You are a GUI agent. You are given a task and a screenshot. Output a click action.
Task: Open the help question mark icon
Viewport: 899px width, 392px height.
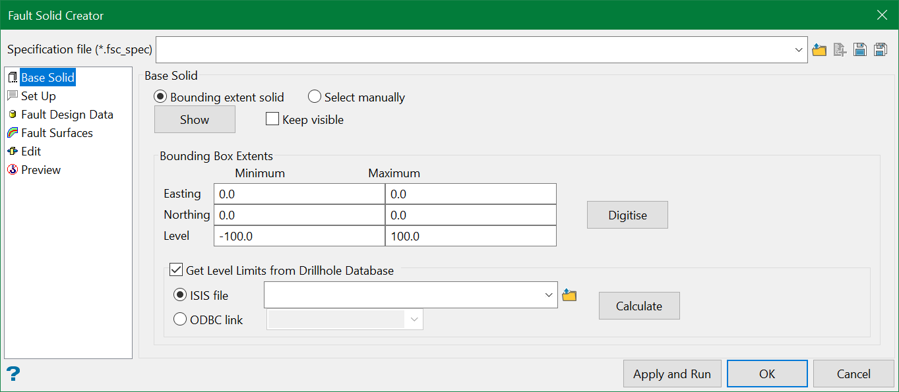pyautogui.click(x=13, y=374)
